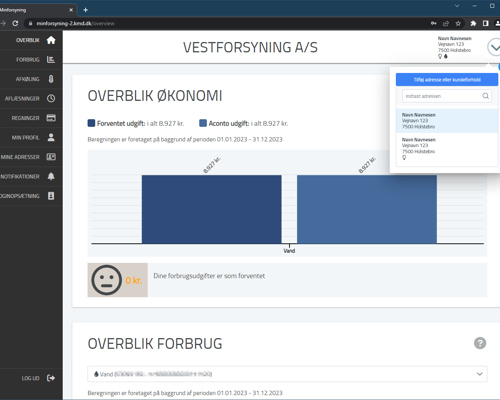Viewport: 500px width, 400px height.
Task: Click the neutral smiley face icon
Action: (x=107, y=280)
